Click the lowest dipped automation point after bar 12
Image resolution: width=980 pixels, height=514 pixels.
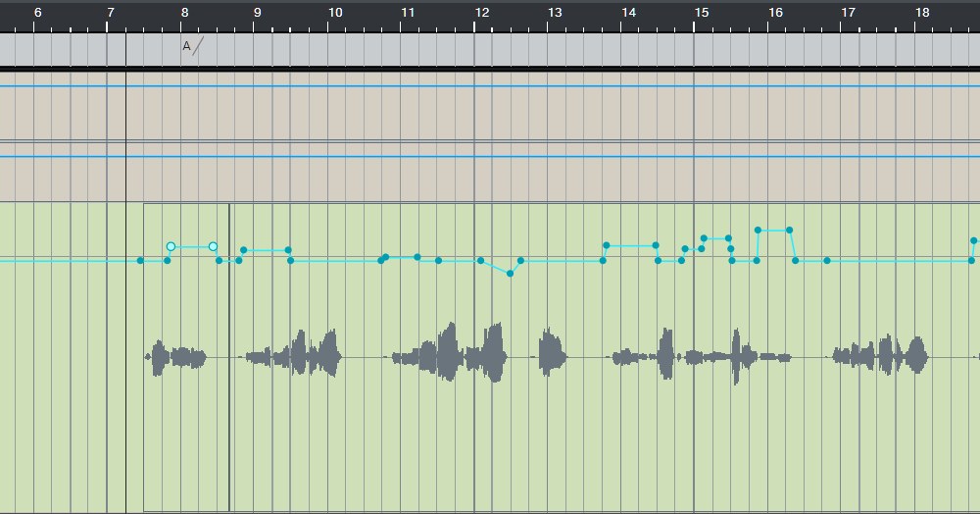(510, 274)
